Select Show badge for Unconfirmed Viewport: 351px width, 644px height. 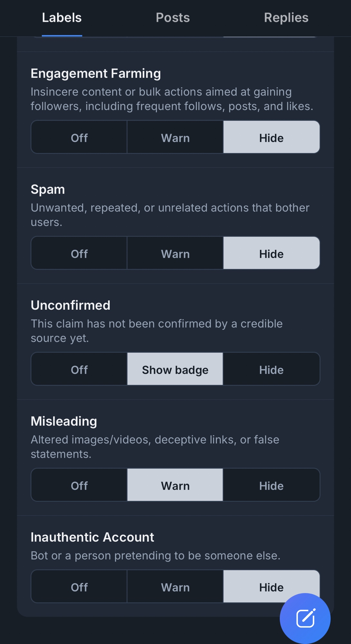[x=175, y=369]
